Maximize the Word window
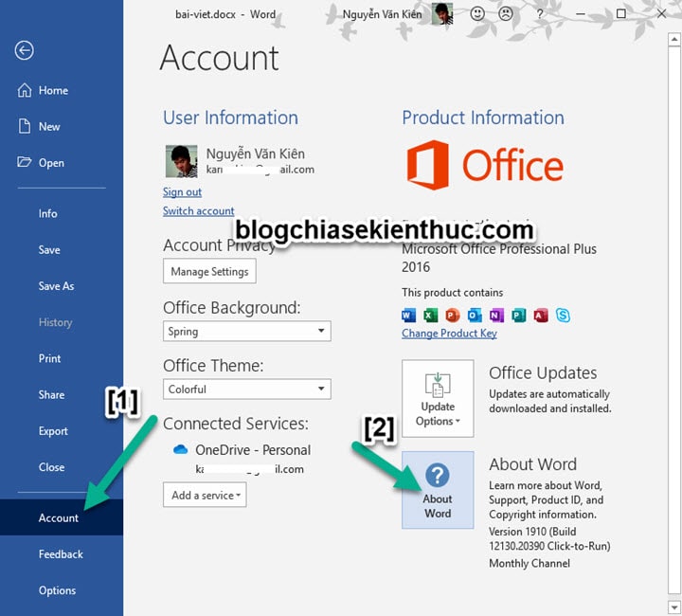Viewport: 682px width, 616px height. (621, 14)
